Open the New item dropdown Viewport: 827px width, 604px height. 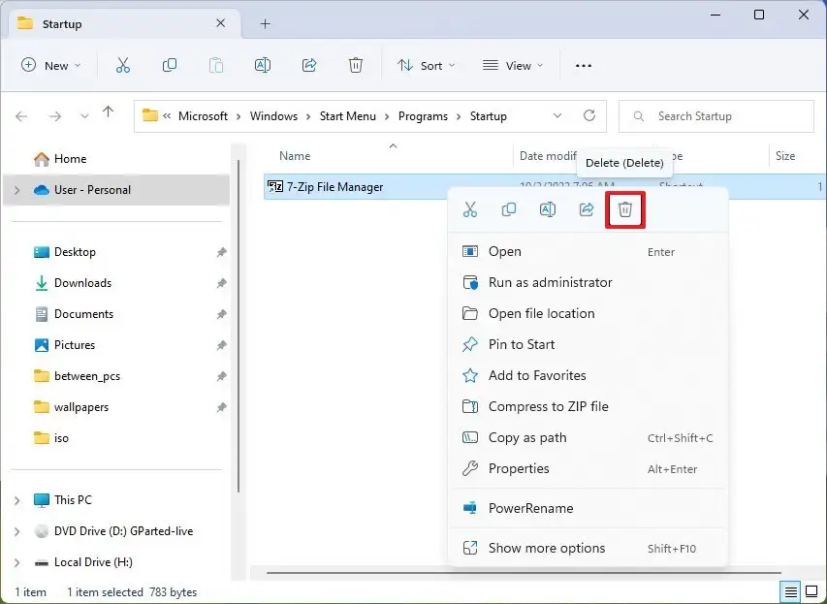[x=51, y=65]
